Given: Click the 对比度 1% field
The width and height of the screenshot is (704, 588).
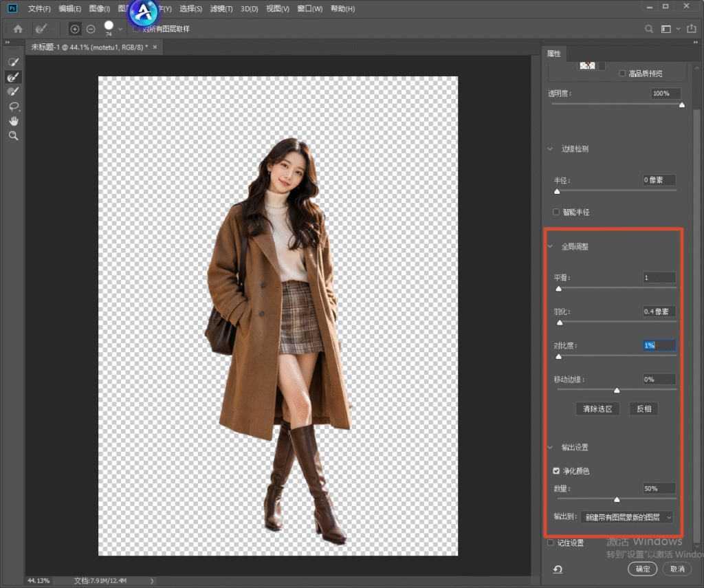Looking at the screenshot, I should click(659, 345).
